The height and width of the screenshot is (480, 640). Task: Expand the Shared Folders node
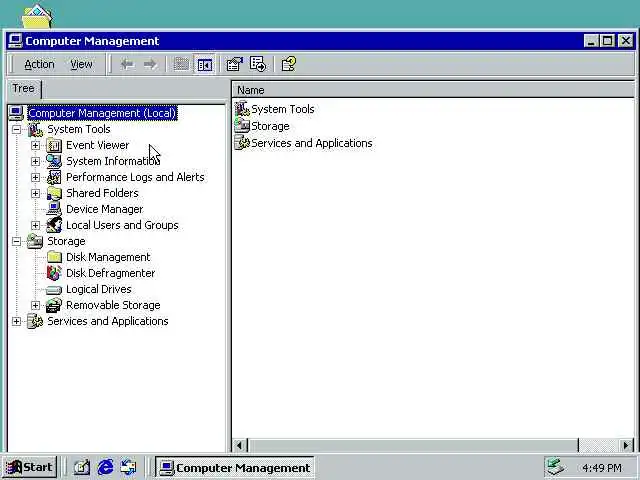coord(36,193)
